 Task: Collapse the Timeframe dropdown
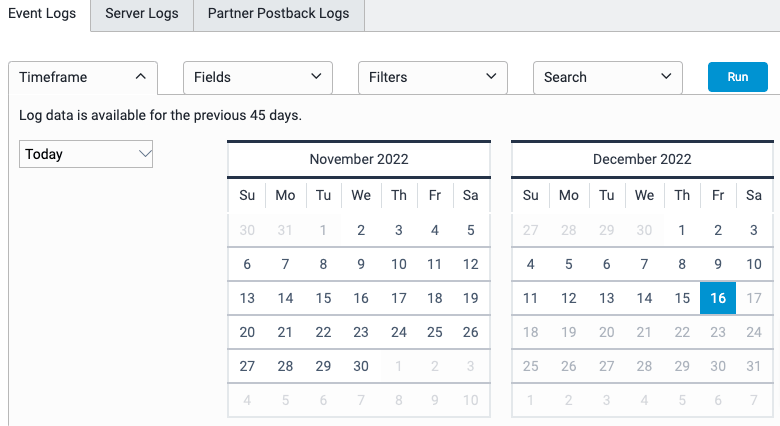coord(83,77)
